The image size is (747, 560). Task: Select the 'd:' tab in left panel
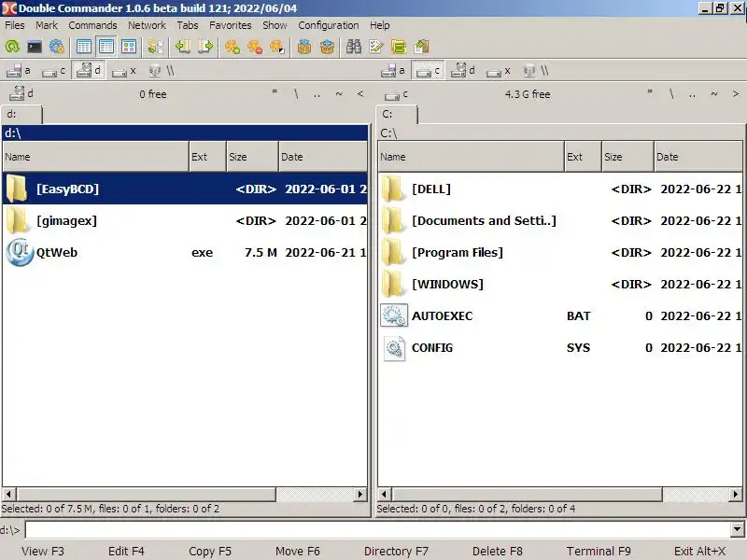pyautogui.click(x=21, y=114)
